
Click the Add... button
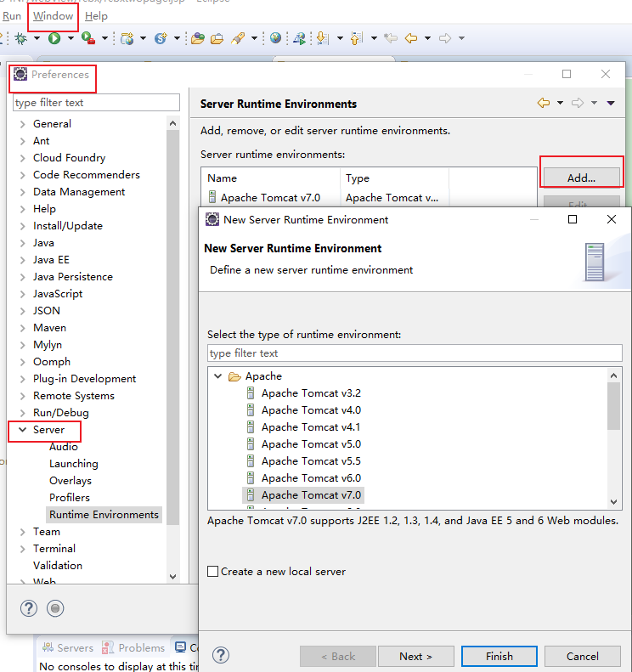coord(581,178)
